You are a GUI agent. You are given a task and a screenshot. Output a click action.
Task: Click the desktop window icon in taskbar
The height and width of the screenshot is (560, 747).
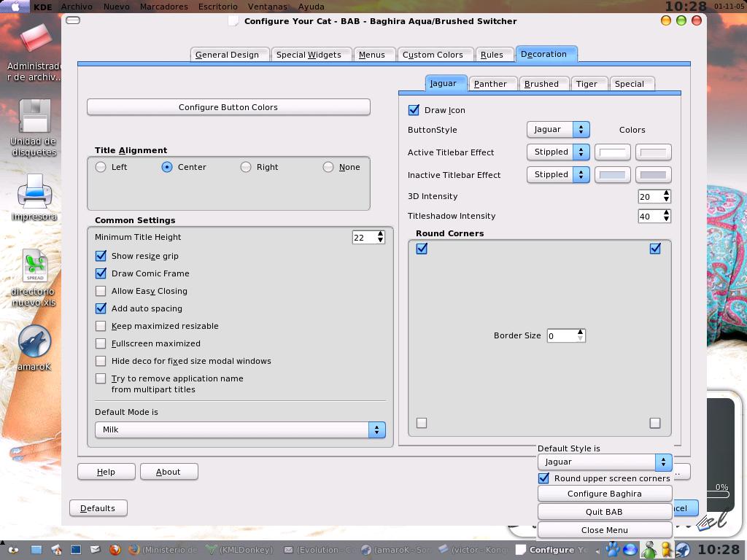pyautogui.click(x=36, y=550)
